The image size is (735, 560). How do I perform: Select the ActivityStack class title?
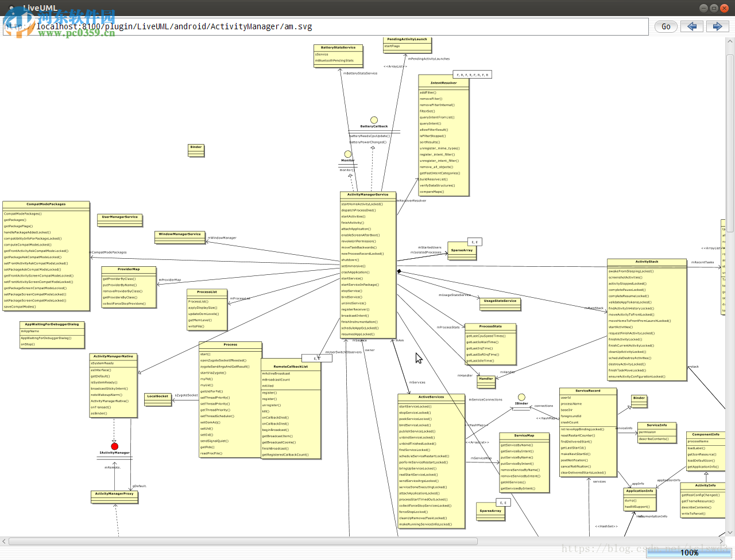(x=647, y=262)
